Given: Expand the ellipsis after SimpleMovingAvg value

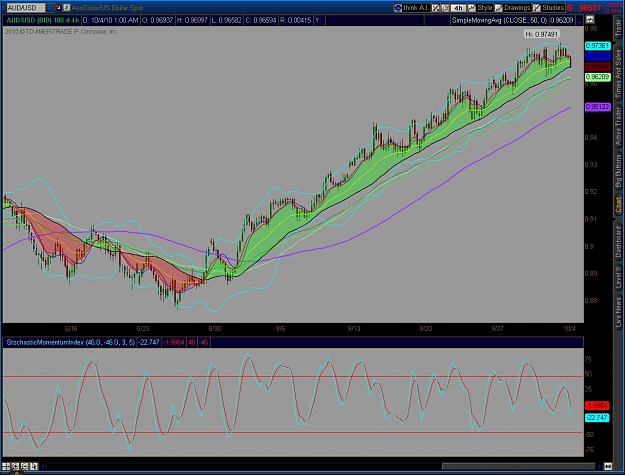Looking at the screenshot, I should click(579, 20).
